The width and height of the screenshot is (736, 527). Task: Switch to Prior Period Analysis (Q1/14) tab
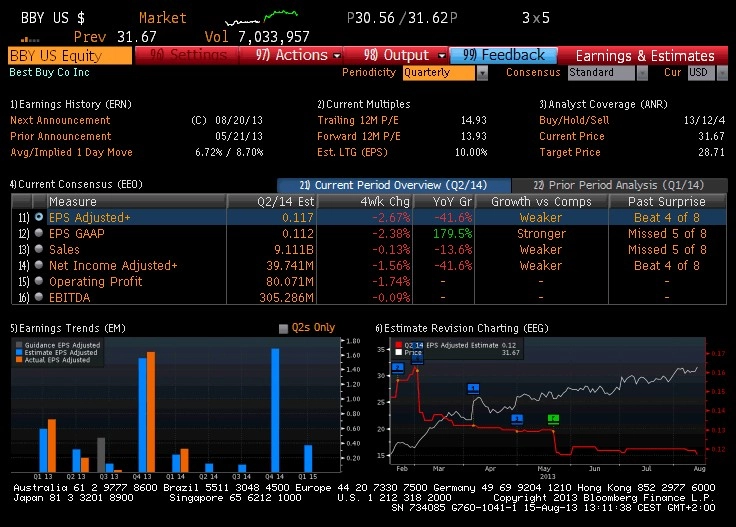pos(619,185)
